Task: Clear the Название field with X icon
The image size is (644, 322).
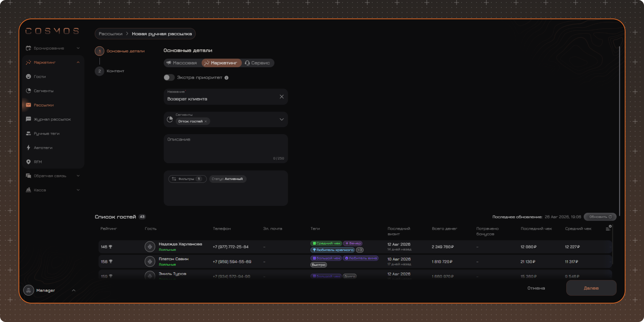Action: 282,97
